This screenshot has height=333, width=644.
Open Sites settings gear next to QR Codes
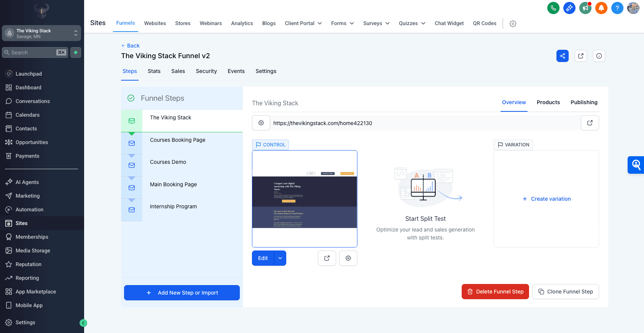tap(513, 24)
